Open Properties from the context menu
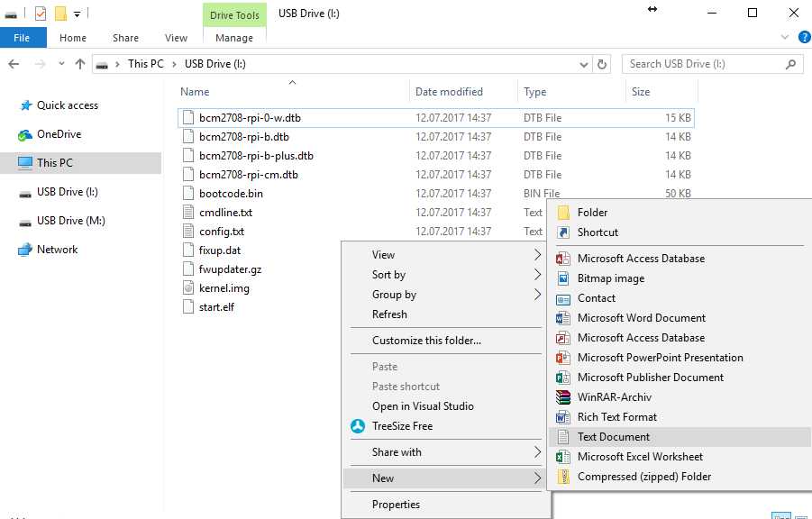Image resolution: width=812 pixels, height=519 pixels. point(396,505)
